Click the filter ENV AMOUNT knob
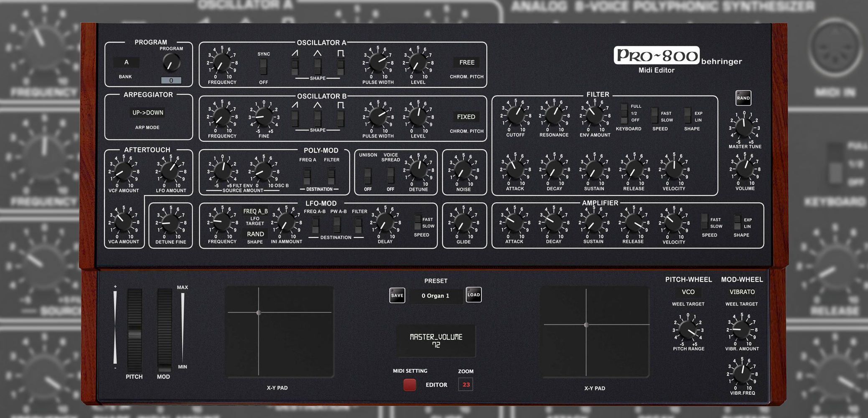The height and width of the screenshot is (418, 868). tap(594, 116)
